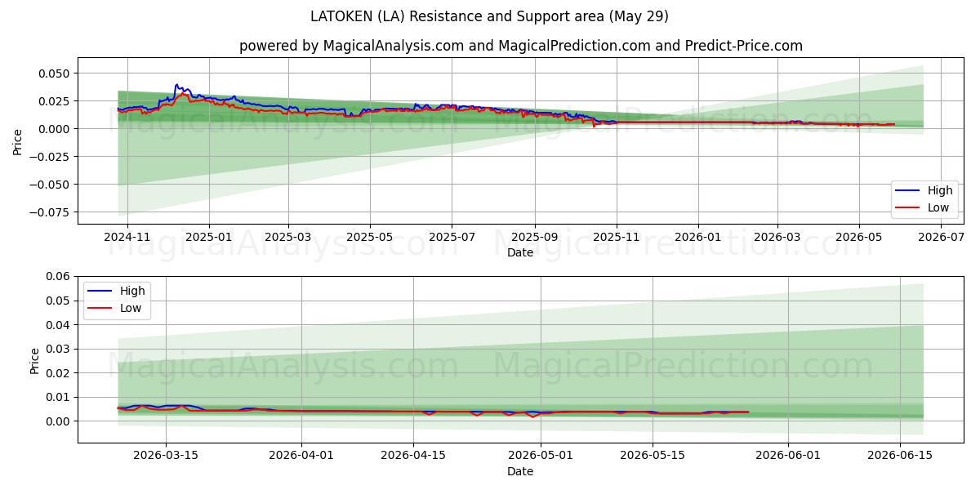The width and height of the screenshot is (980, 490).
Task: Click the '0.03' price tick on bottom chart
Action: 59,350
